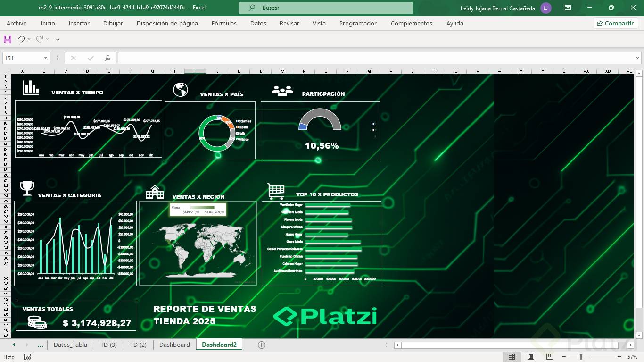Open the Archivo menu
Image resolution: width=644 pixels, height=362 pixels.
17,23
